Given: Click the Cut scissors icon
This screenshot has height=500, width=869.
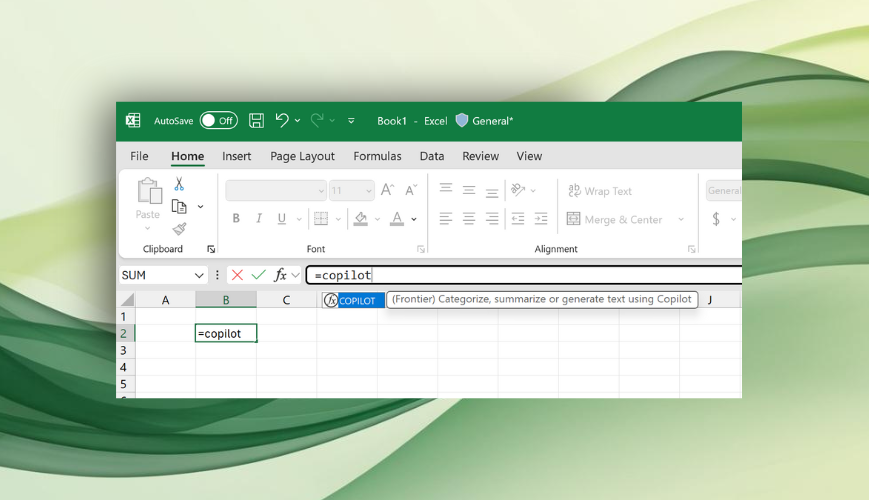Looking at the screenshot, I should point(179,184).
